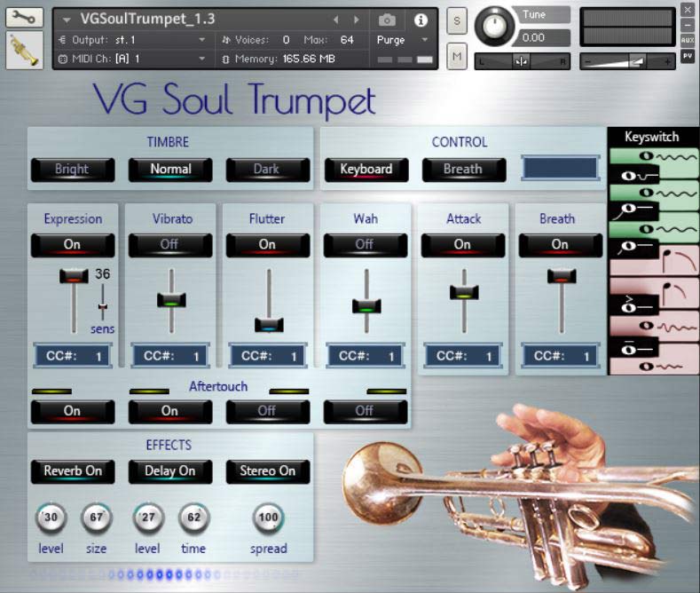Toggle the Flutter On switch
This screenshot has width=700, height=593.
[x=267, y=245]
